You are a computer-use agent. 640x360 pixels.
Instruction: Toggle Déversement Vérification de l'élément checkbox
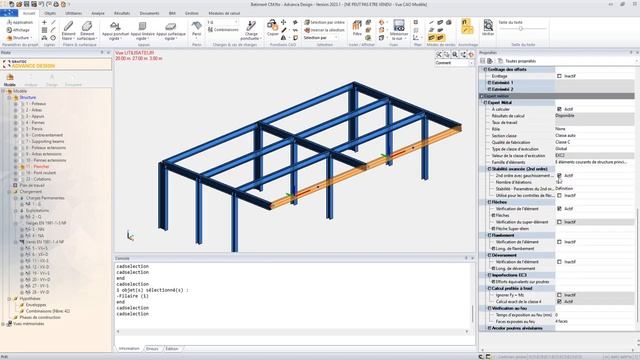click(559, 262)
